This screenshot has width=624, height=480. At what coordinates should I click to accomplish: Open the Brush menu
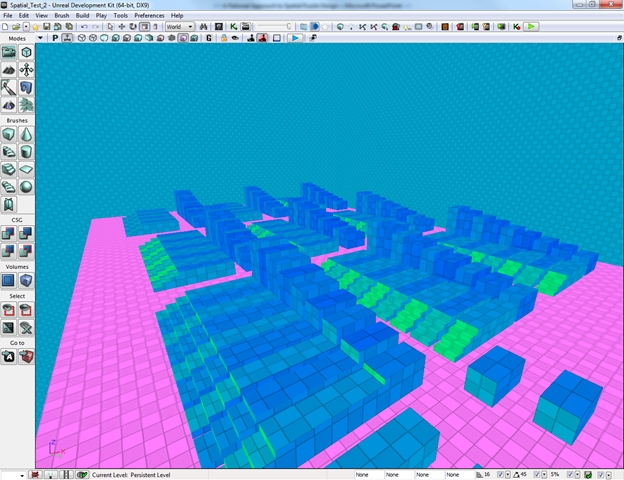[62, 16]
